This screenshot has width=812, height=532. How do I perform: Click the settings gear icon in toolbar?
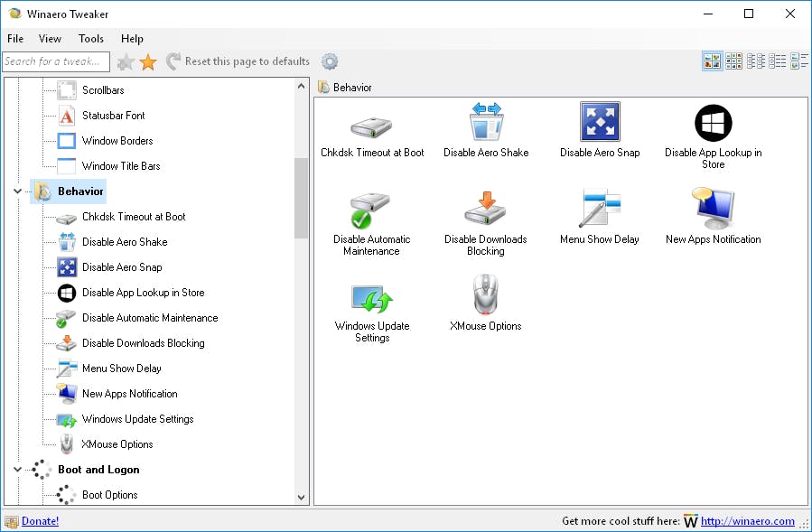point(330,61)
